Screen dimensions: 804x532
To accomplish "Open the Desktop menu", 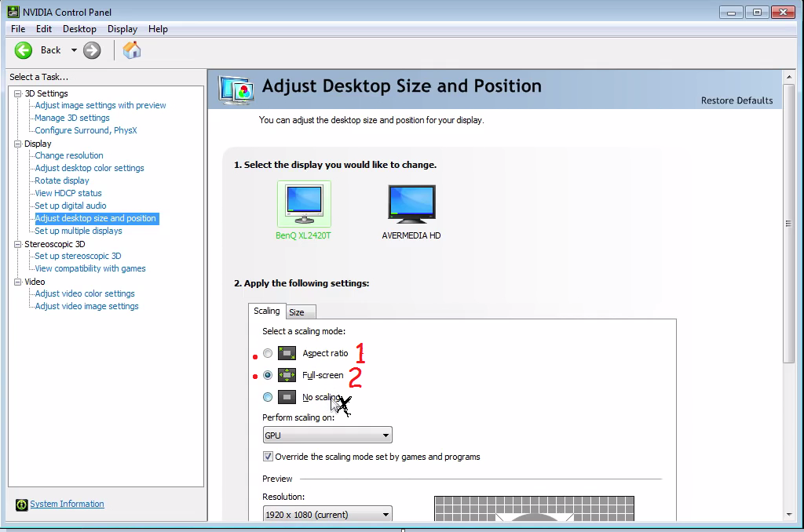I will (79, 29).
